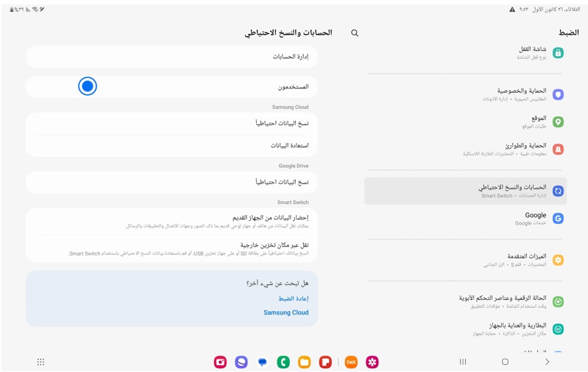Tap the Digital Wellbeing green icon
The height and width of the screenshot is (372, 588).
[558, 302]
